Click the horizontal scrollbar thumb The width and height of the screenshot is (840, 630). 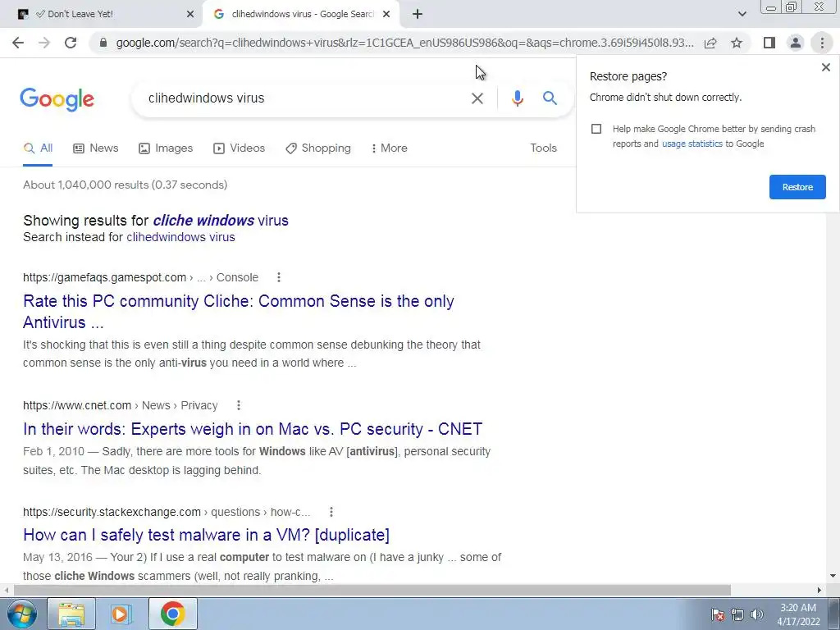(x=372, y=591)
